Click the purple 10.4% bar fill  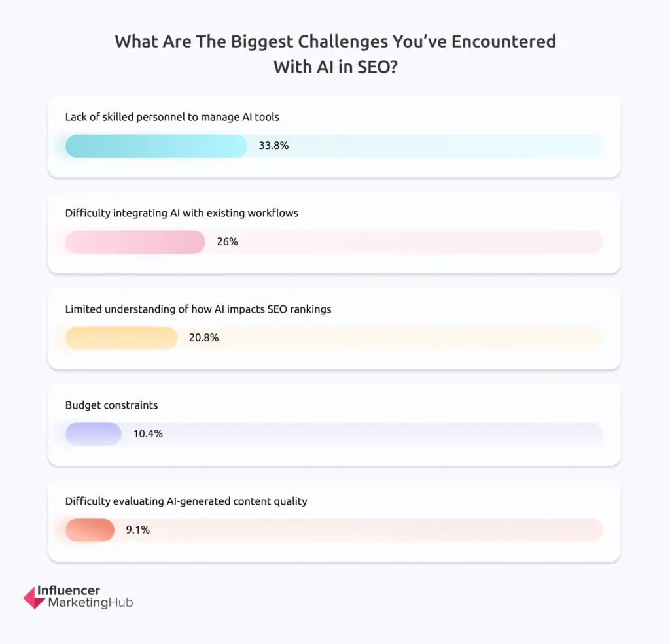[94, 434]
